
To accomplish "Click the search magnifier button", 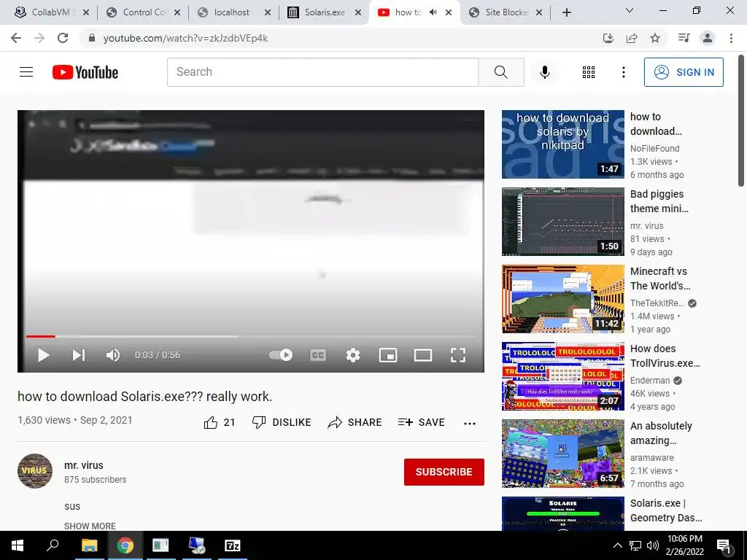I will [501, 72].
